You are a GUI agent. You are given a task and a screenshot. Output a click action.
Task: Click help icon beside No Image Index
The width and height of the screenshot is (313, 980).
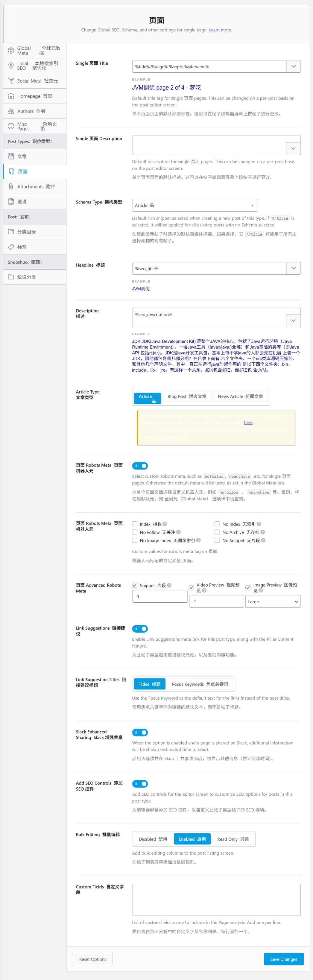coord(198,540)
